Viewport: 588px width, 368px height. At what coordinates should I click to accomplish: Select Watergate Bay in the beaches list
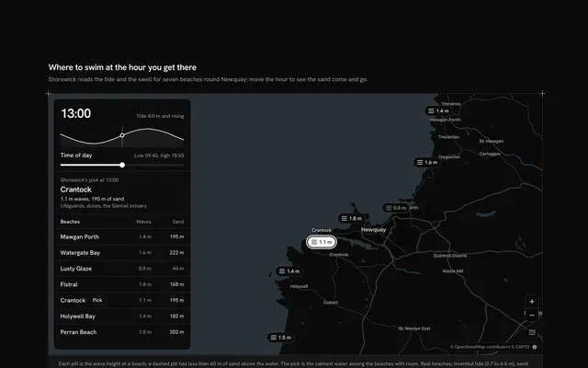point(122,253)
